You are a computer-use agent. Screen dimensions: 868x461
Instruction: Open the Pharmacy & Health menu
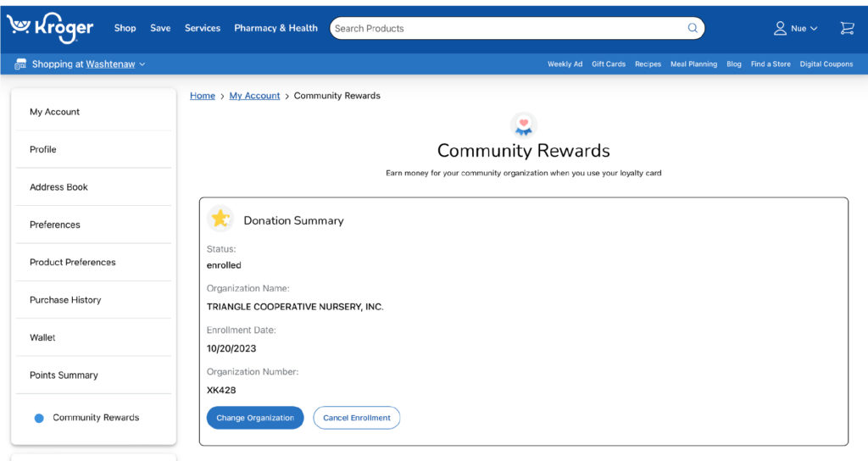click(x=275, y=28)
